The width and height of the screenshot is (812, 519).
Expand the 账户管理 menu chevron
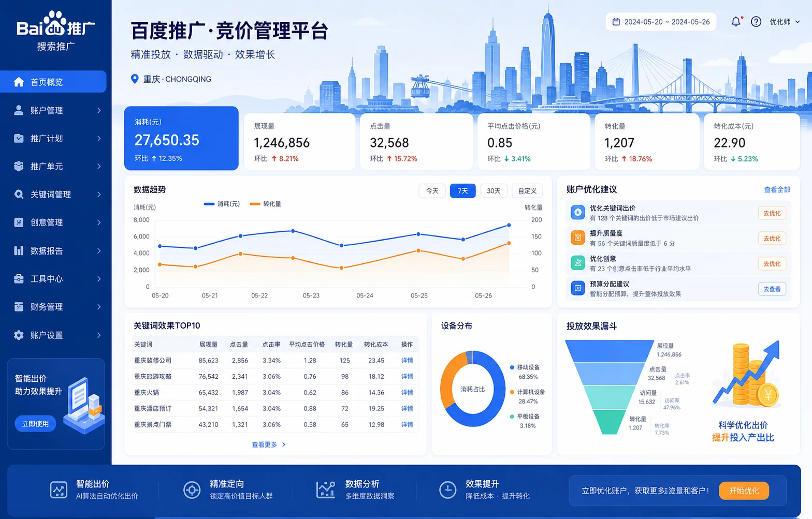[x=99, y=110]
